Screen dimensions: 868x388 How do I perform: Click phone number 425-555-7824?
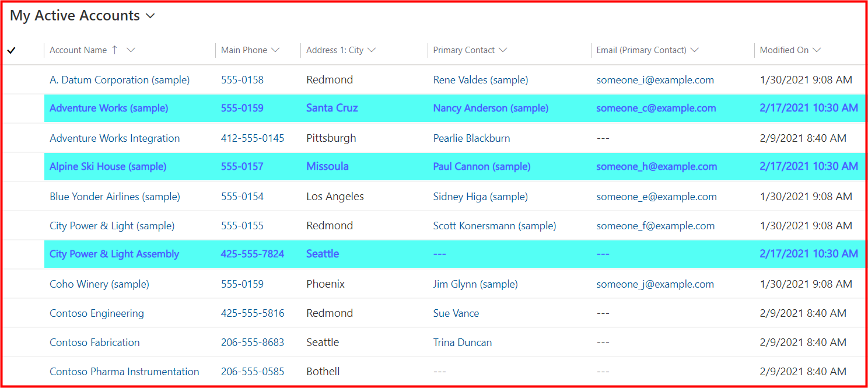coord(253,254)
